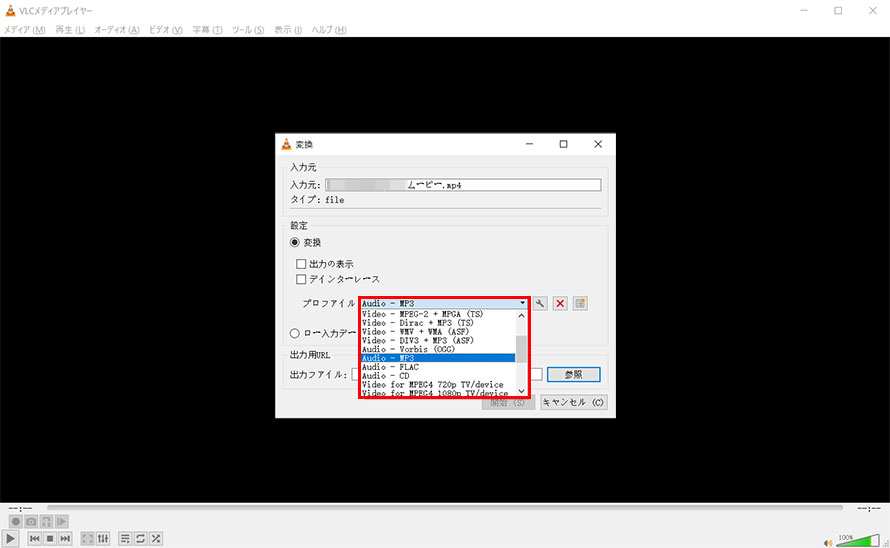Choose the highlighted Audio - MP3 list entry
This screenshot has width=890, height=548.
click(x=438, y=358)
